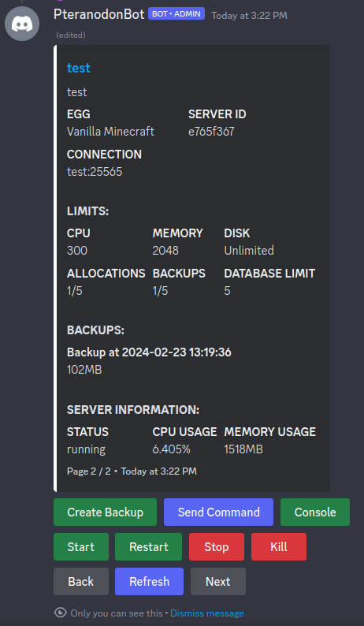Go to the Next server page
Viewport: 364px width, 626px height.
[x=218, y=581]
